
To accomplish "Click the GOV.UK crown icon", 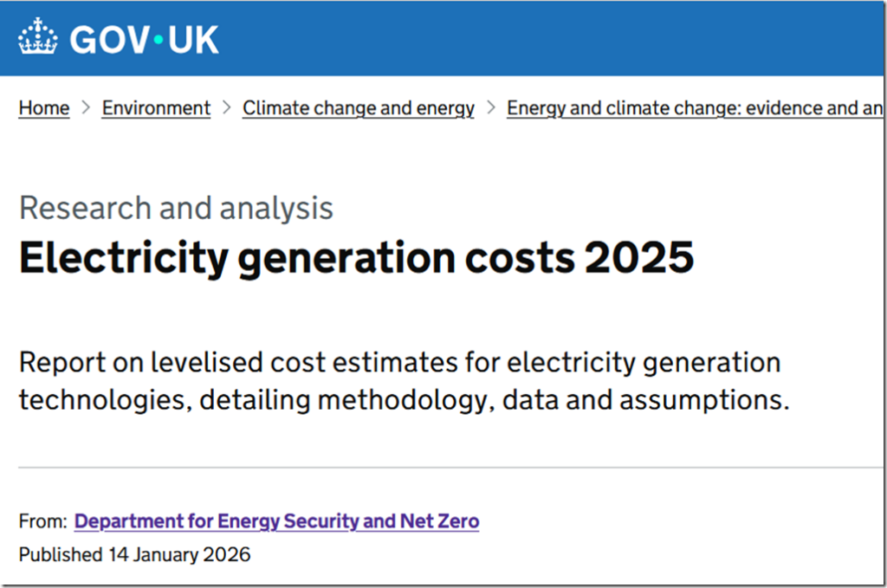I will click(37, 39).
